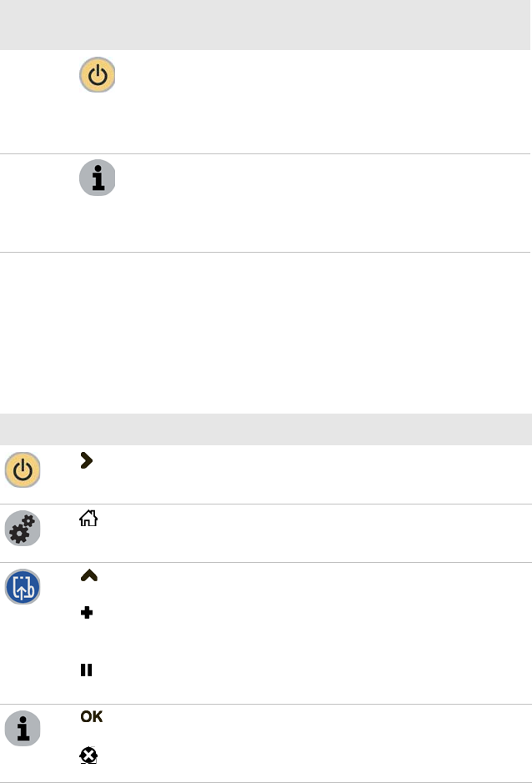
Task: Go to the Home house icon
Action: pyautogui.click(x=88, y=519)
